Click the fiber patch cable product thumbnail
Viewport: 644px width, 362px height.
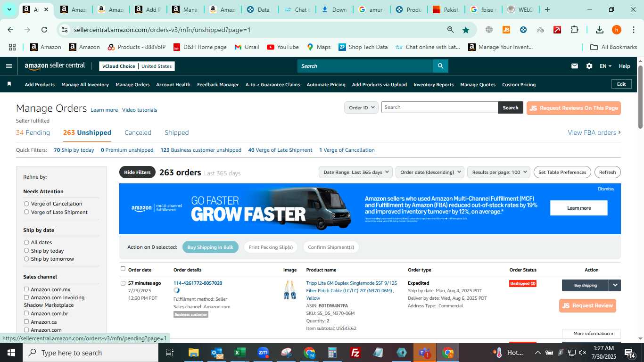point(290,290)
